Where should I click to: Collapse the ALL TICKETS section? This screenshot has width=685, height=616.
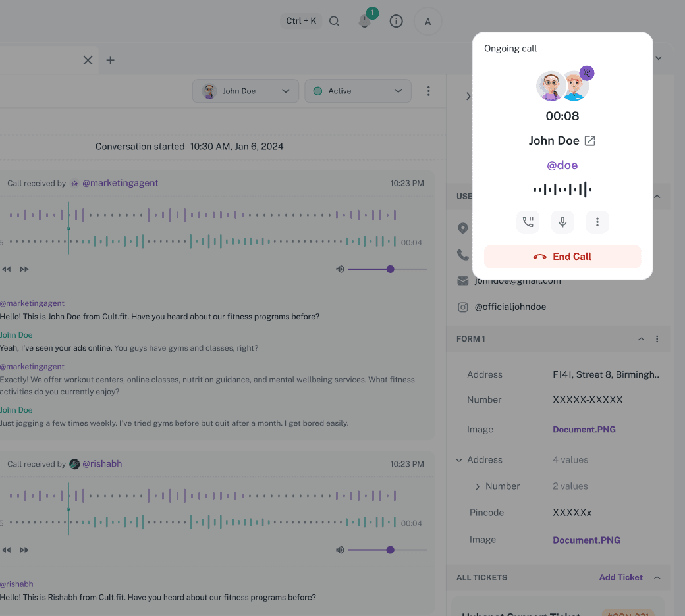[657, 578]
